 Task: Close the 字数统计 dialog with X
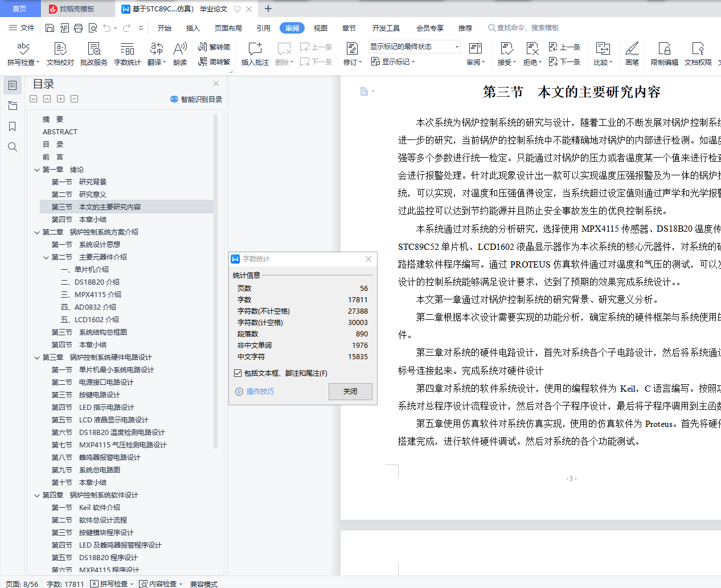(x=368, y=259)
